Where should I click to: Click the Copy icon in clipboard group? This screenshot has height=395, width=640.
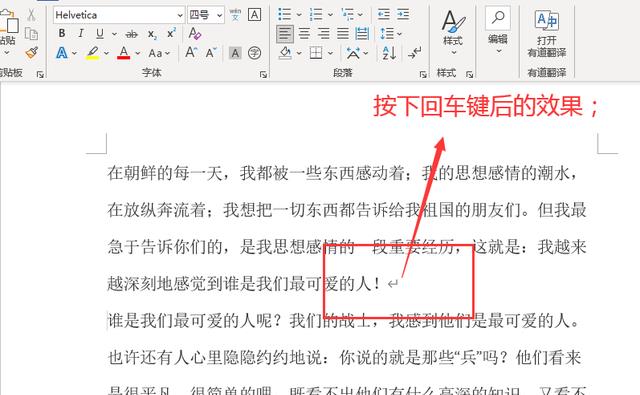click(x=31, y=34)
